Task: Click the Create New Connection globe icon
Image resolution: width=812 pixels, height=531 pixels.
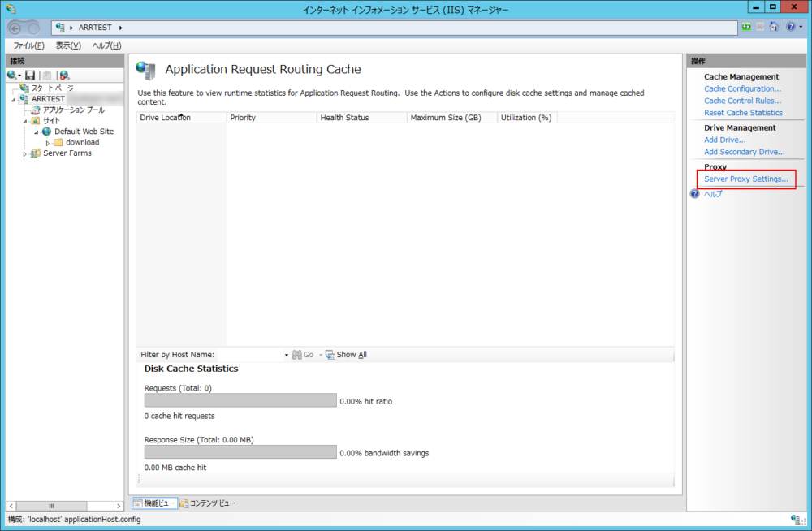Action: (11, 75)
